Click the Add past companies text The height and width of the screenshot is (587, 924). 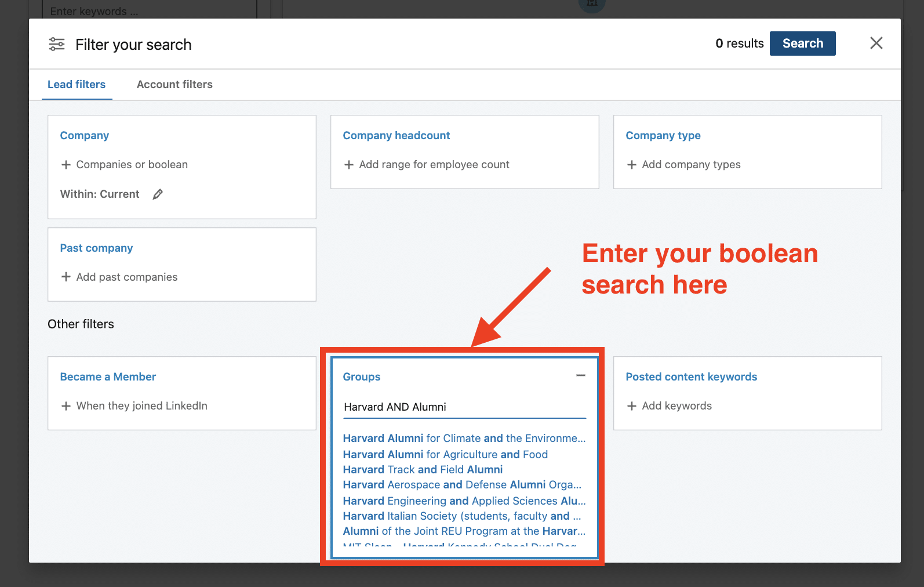(127, 277)
